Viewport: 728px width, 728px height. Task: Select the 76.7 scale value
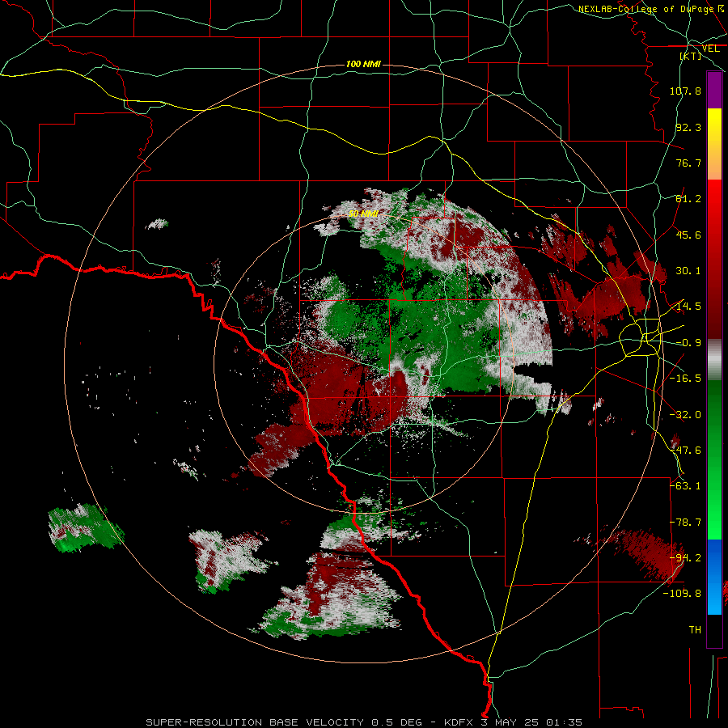click(x=688, y=163)
